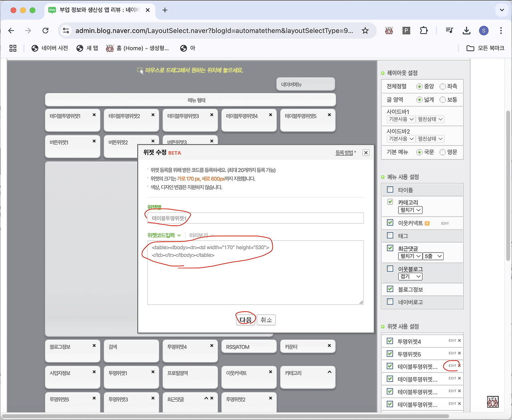This screenshot has height=420, width=512.
Task: Open the 카테고리 펼치기 dropdown
Action: [410, 210]
